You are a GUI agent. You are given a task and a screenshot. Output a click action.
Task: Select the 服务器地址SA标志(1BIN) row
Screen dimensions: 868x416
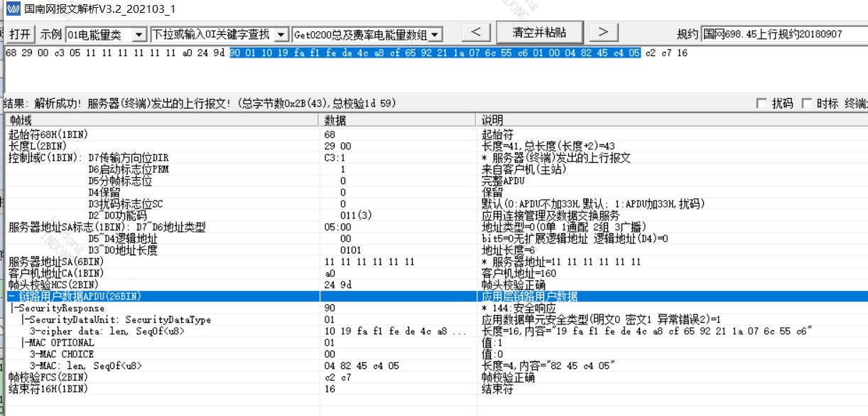[x=437, y=227]
